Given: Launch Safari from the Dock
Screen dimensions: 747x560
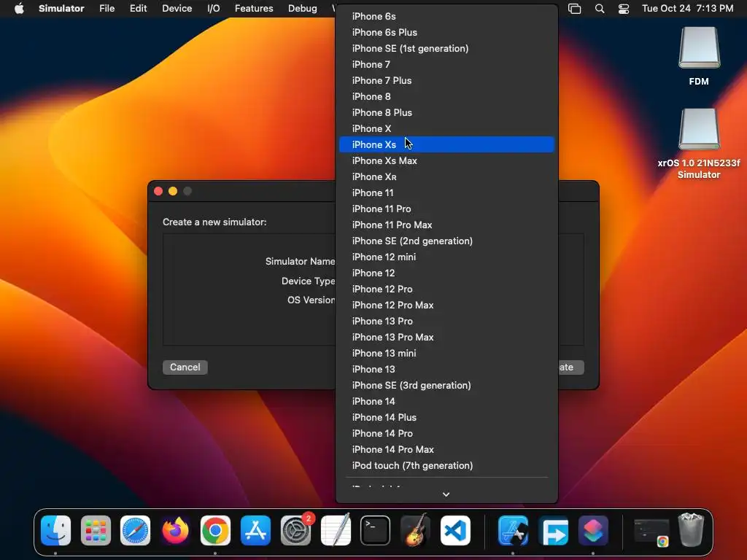Looking at the screenshot, I should pyautogui.click(x=135, y=530).
